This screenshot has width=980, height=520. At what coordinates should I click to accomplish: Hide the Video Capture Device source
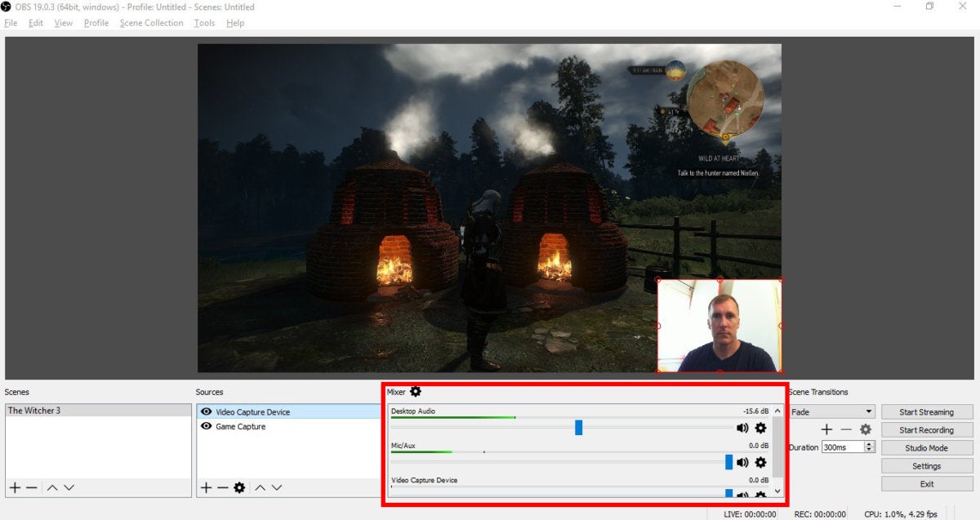coord(207,412)
